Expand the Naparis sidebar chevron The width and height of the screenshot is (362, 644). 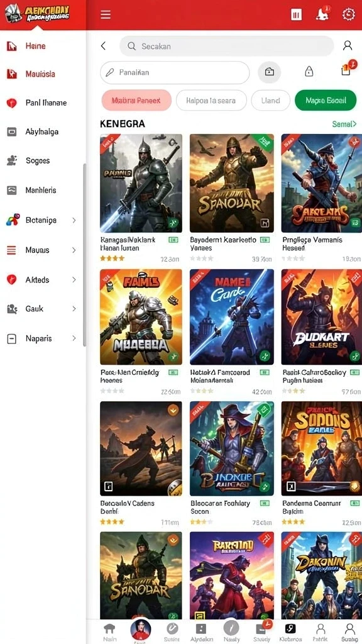(x=74, y=338)
